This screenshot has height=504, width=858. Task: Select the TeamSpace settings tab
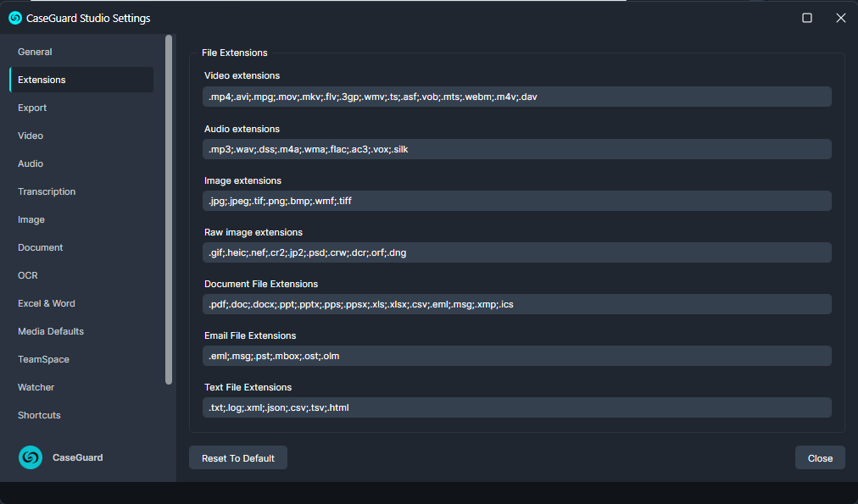pyautogui.click(x=43, y=359)
